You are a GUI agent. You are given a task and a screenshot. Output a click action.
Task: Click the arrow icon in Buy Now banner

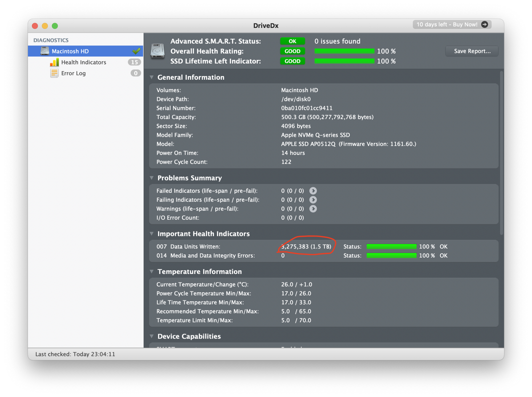(x=485, y=24)
